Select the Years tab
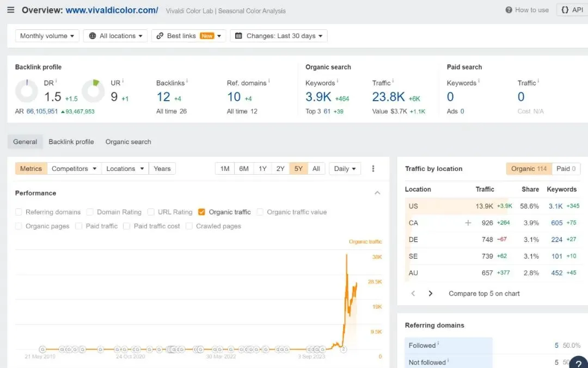This screenshot has height=368, width=588. [162, 169]
